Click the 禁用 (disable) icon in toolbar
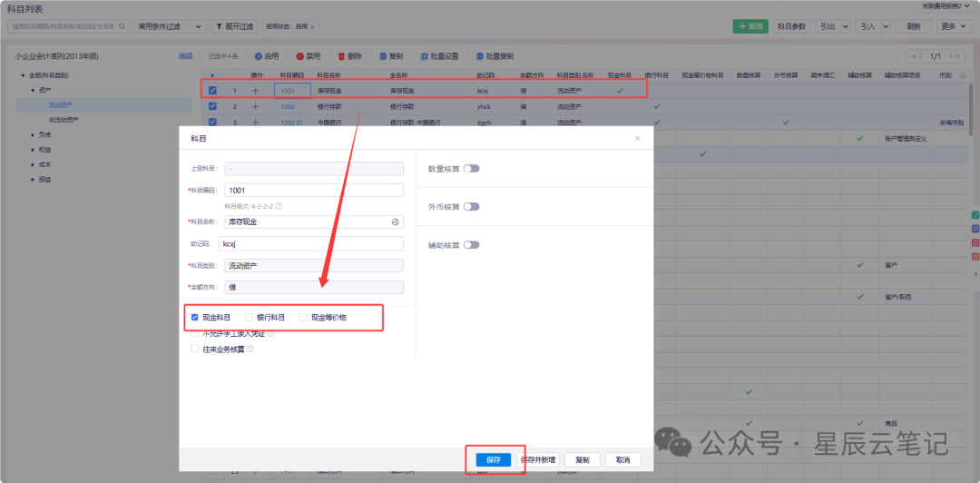Viewport: 980px width, 483px height. click(x=300, y=56)
